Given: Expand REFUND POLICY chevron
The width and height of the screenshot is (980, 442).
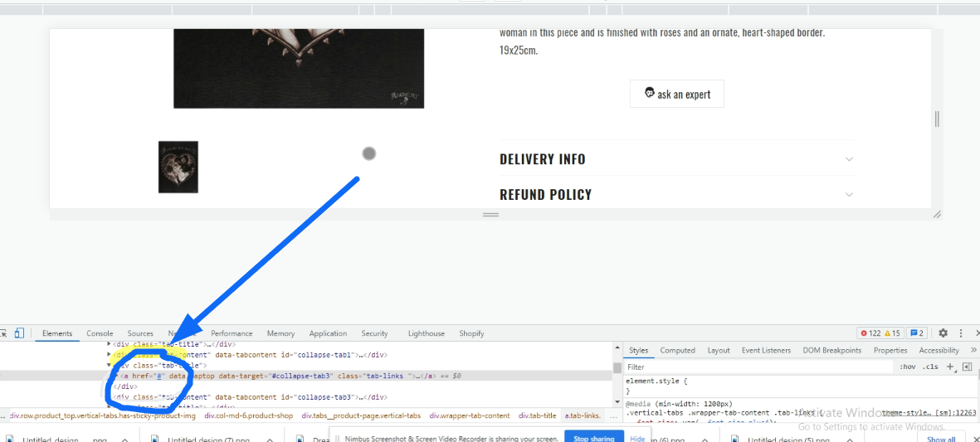Looking at the screenshot, I should point(849,195).
